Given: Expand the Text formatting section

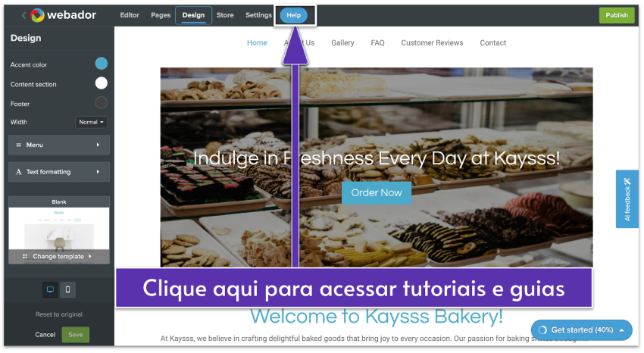Looking at the screenshot, I should pyautogui.click(x=58, y=172).
